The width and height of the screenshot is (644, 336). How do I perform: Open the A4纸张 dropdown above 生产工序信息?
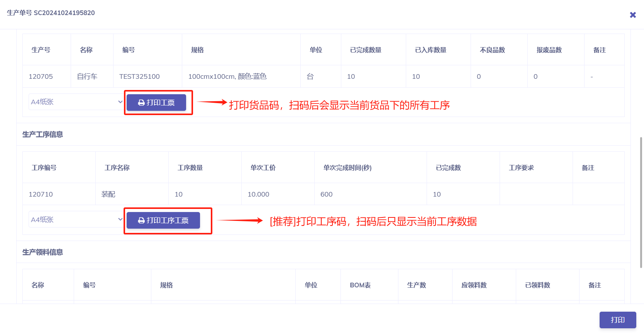76,102
